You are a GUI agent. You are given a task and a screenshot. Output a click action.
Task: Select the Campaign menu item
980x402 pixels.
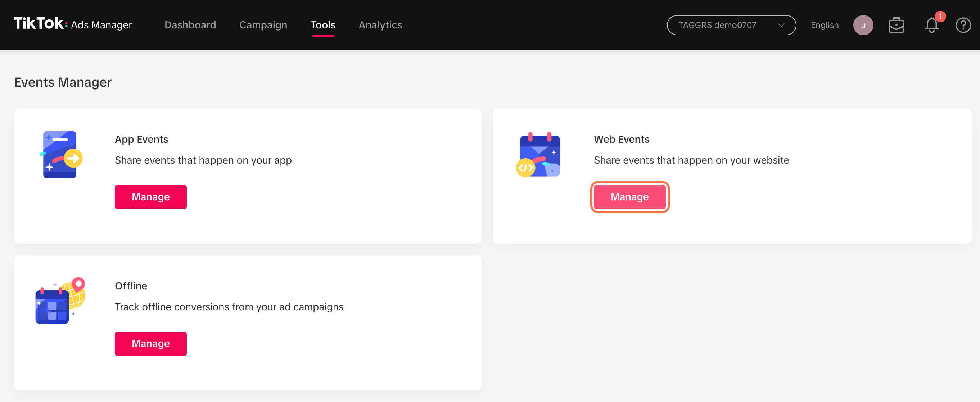[263, 25]
